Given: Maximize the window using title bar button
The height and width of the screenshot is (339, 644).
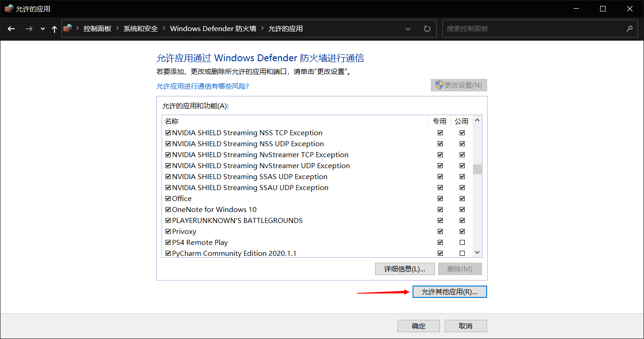Looking at the screenshot, I should click(x=603, y=9).
